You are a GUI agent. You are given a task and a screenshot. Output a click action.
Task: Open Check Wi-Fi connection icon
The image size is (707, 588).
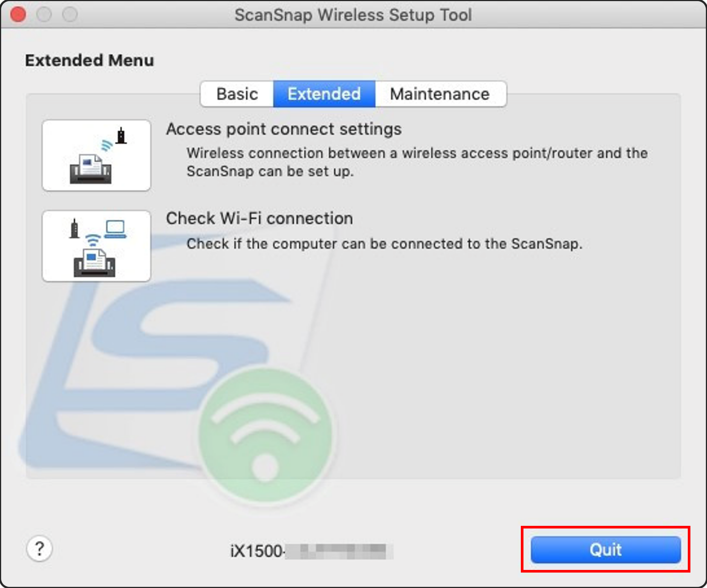[x=96, y=246]
